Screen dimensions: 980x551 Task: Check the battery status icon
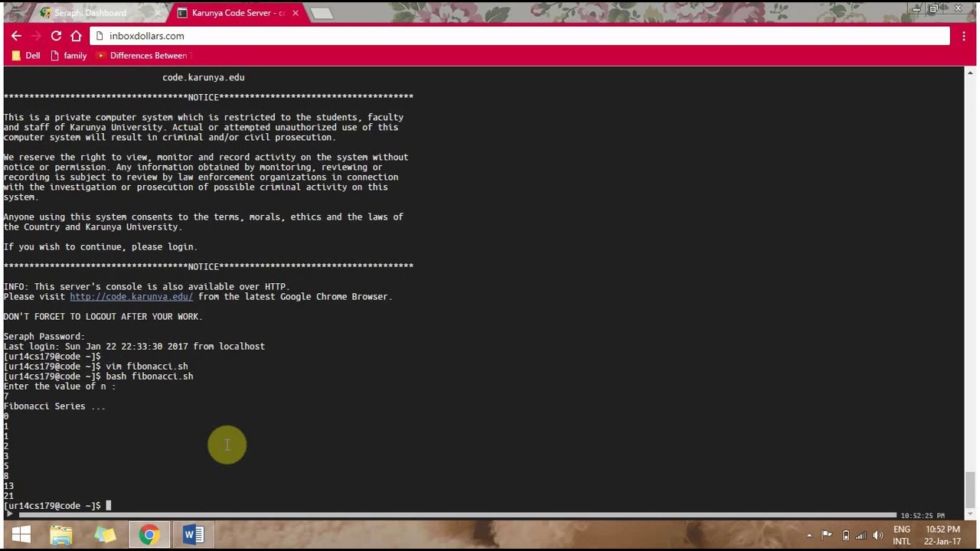(845, 536)
